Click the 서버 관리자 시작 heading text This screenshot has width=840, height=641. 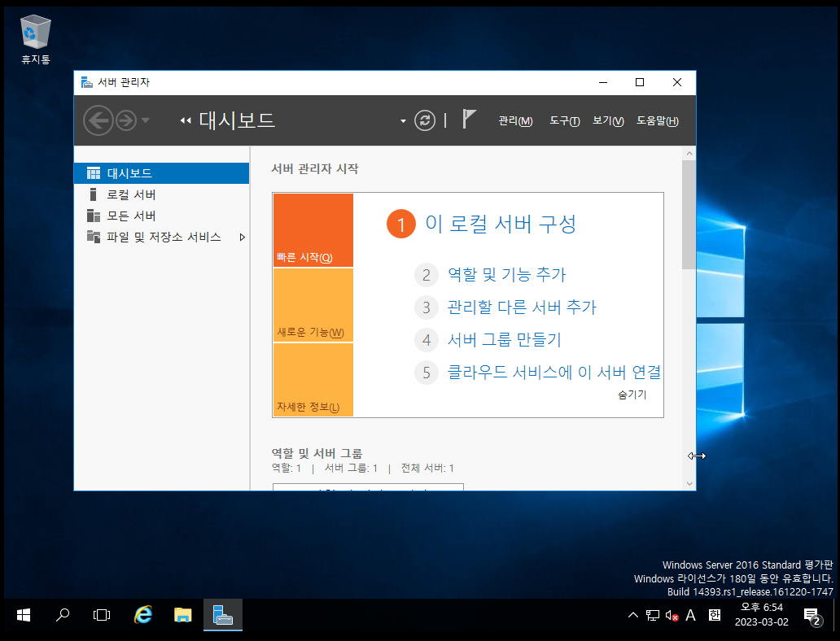click(315, 168)
